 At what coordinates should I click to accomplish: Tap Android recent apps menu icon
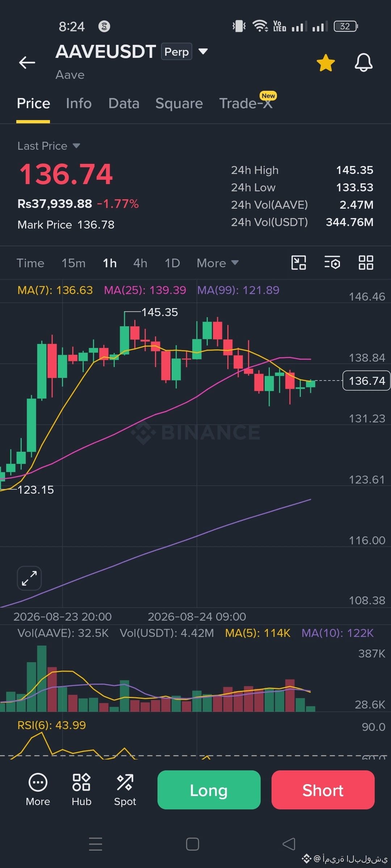[96, 844]
